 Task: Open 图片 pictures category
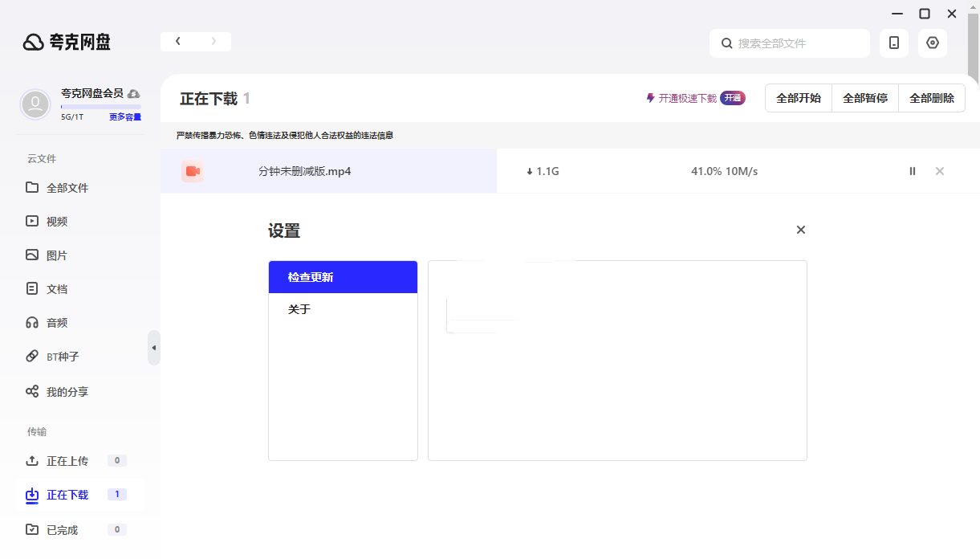pos(56,255)
